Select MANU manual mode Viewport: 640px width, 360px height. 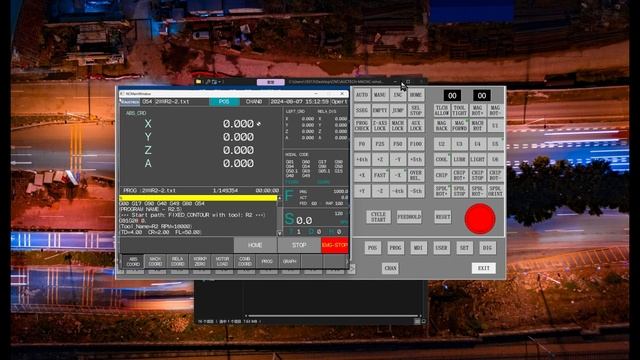[380, 95]
